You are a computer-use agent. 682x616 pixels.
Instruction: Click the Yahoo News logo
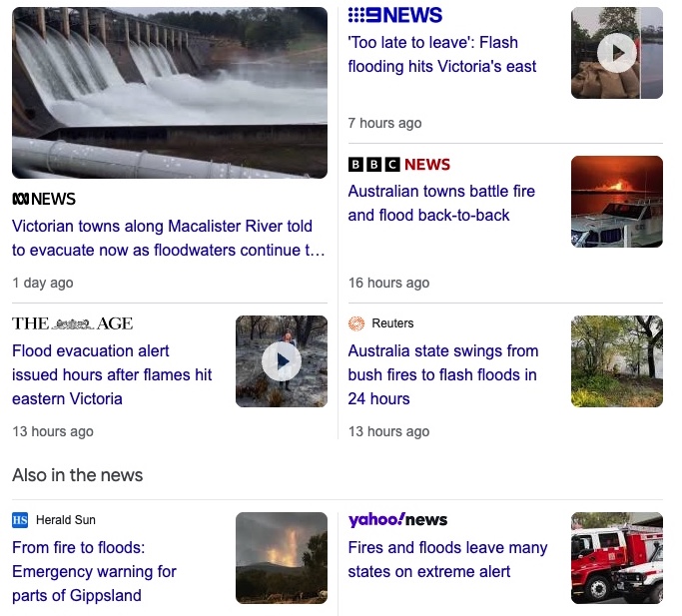(397, 519)
